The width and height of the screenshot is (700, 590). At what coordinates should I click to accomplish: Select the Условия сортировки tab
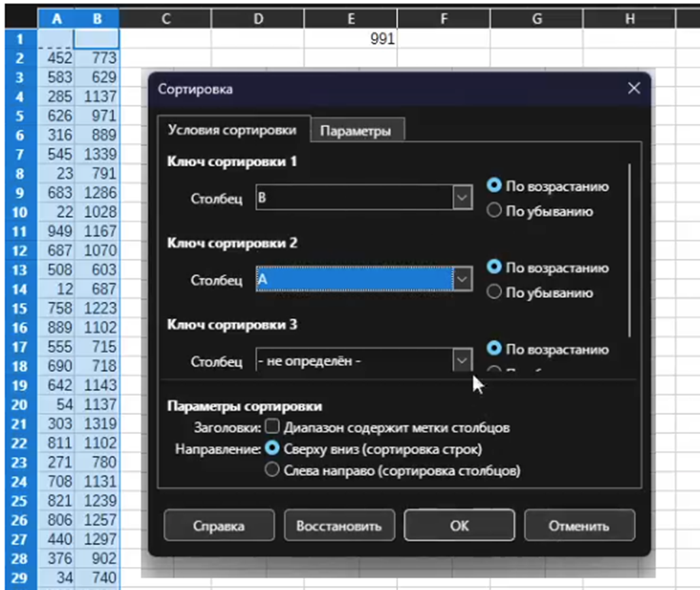pos(232,130)
